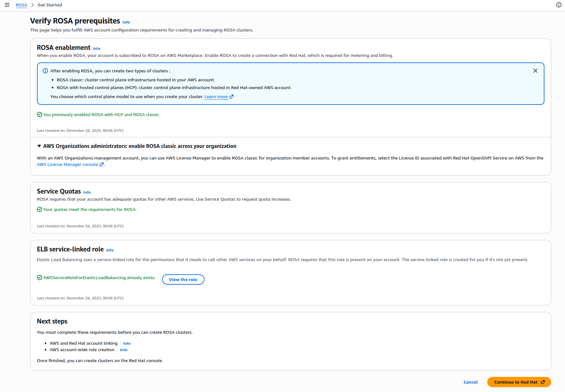
Task: Open the navigation sidebar menu
Action: tap(7, 5)
